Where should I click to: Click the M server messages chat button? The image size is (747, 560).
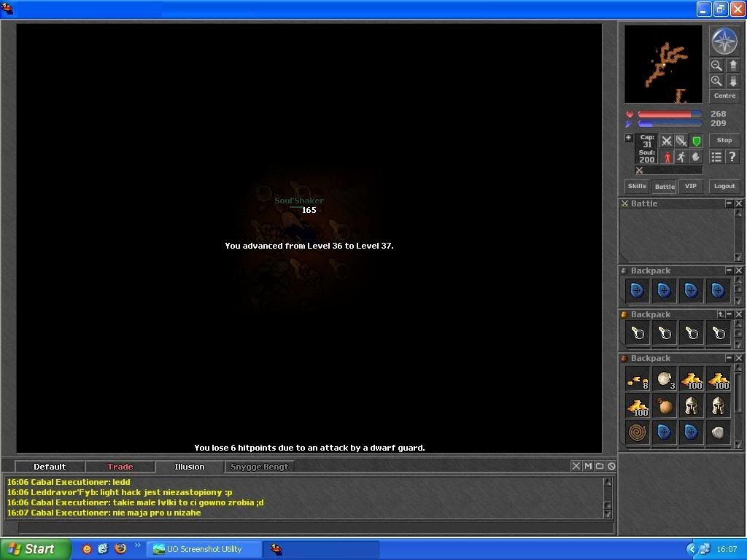click(588, 466)
